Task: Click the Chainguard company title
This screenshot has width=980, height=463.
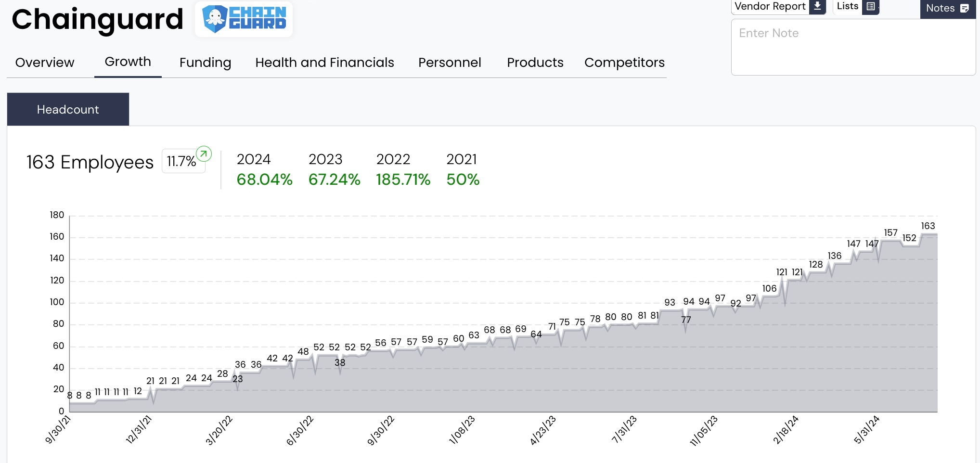Action: 98,19
